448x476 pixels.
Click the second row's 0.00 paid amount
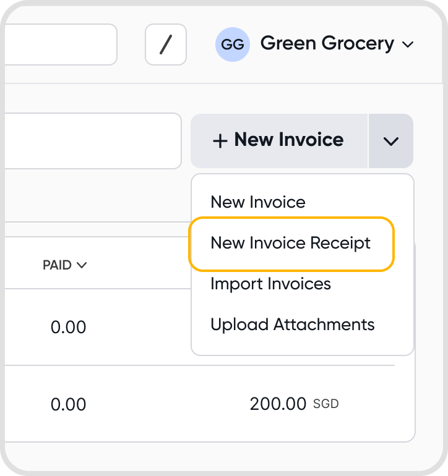[68, 404]
